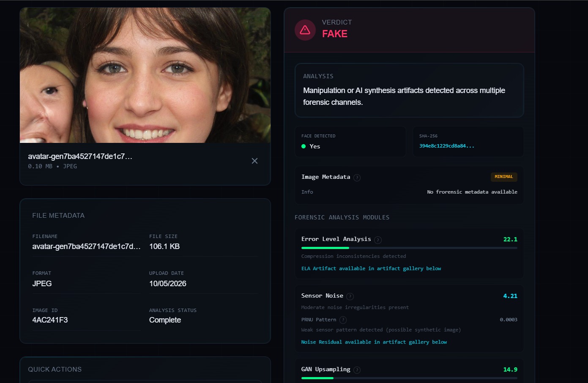Select the GAN Upsampling score 14.9

pos(510,369)
